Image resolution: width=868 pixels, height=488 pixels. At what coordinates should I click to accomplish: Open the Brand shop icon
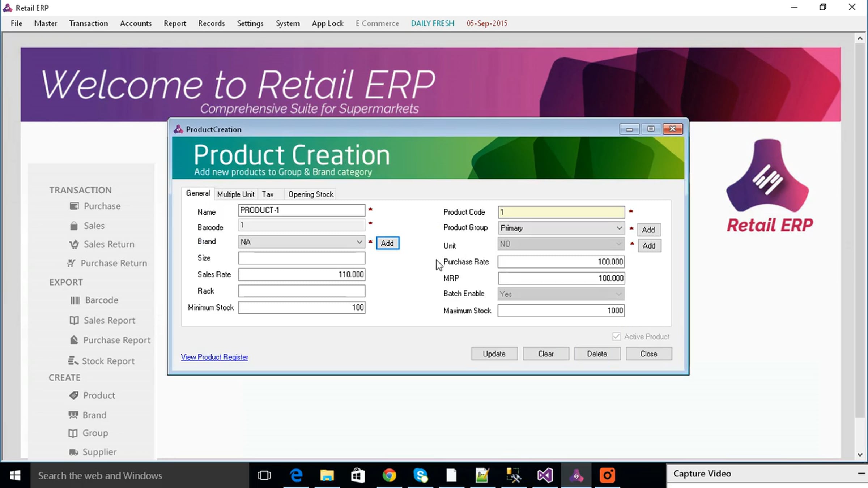73,415
